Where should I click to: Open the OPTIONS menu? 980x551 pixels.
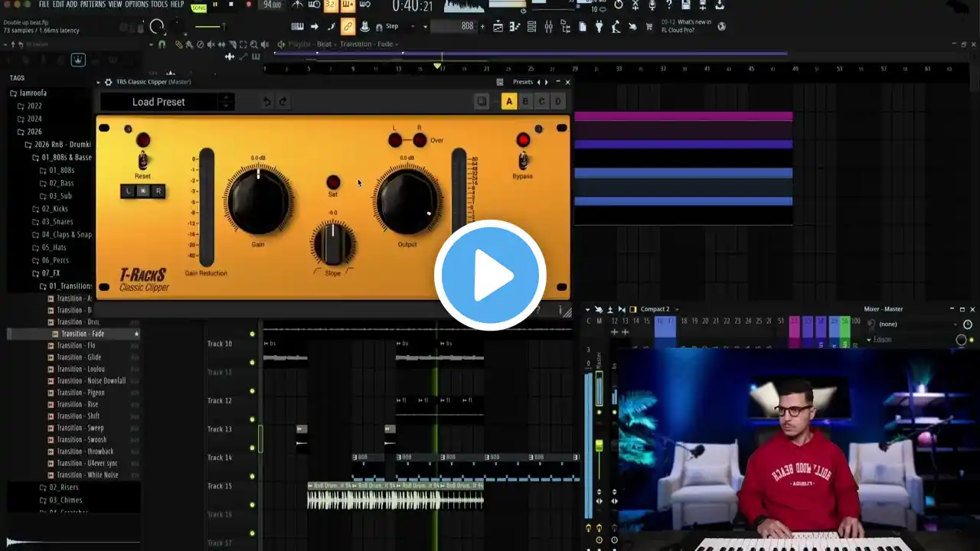(136, 5)
